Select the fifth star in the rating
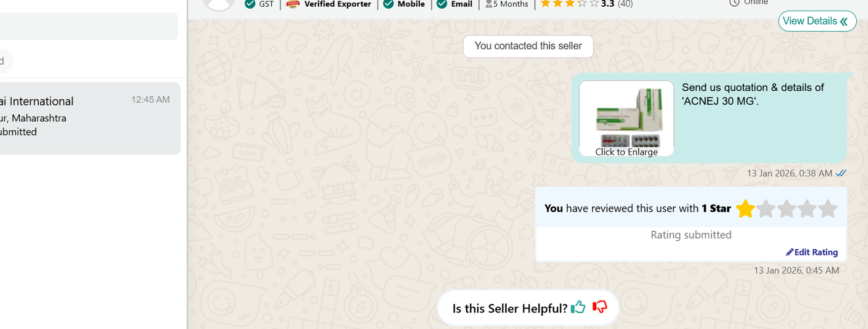This screenshot has height=329, width=868. coord(827,209)
